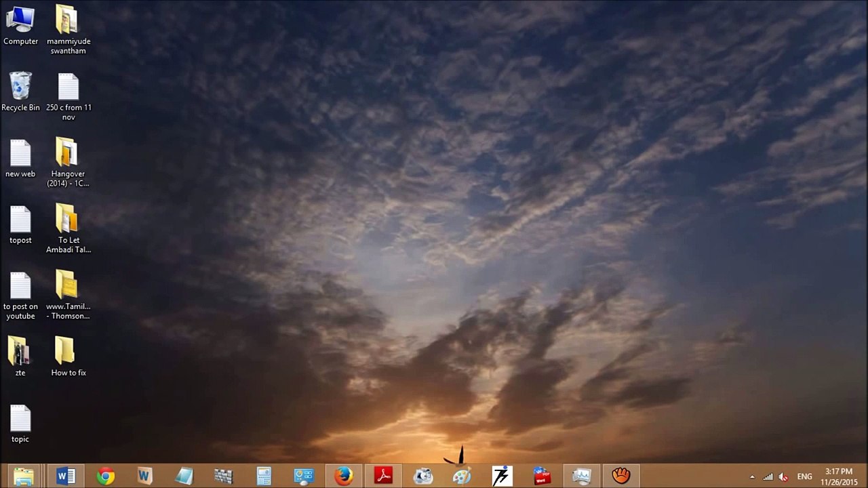Image resolution: width=868 pixels, height=488 pixels.
Task: Select the 'topost' file on desktop
Action: tap(20, 224)
